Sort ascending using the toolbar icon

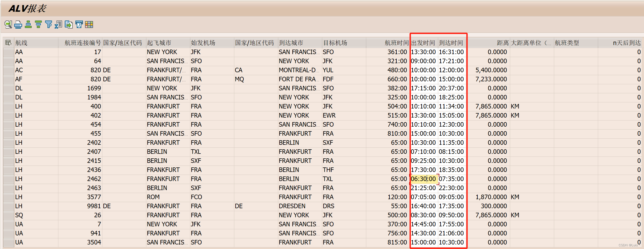(28, 25)
